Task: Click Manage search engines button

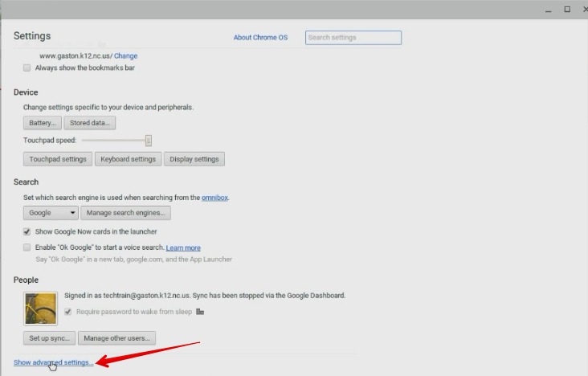Action: tap(125, 213)
